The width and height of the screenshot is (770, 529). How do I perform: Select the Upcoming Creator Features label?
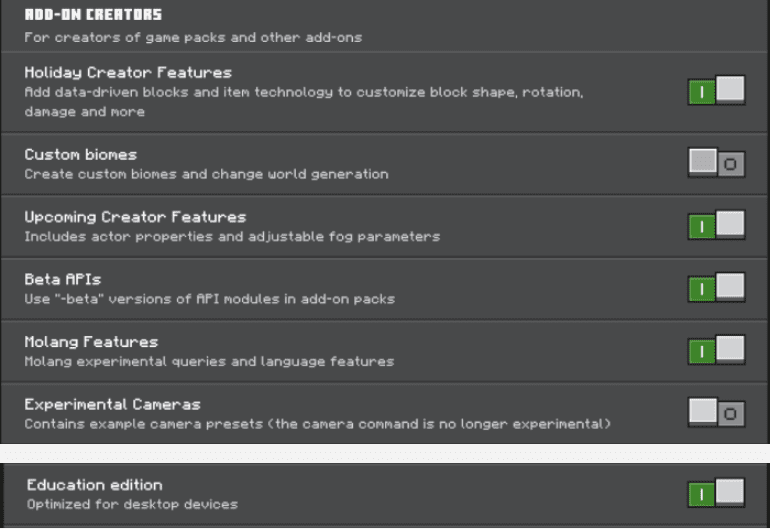pyautogui.click(x=136, y=217)
